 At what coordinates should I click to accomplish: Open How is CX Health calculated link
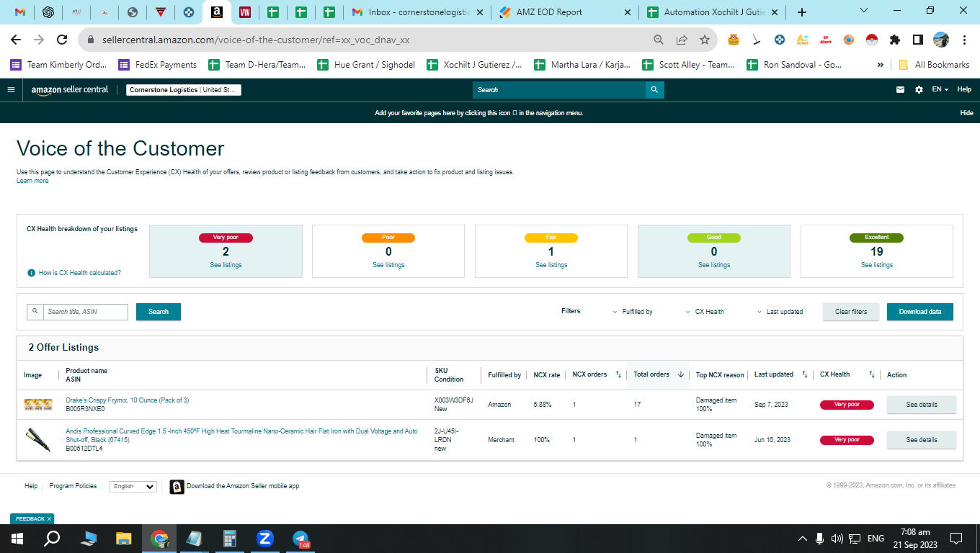(80, 273)
